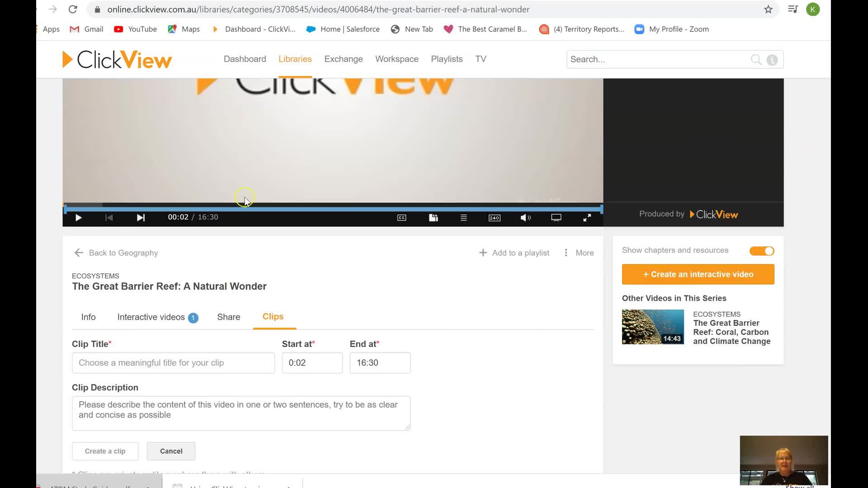
Task: Click the Start at time field
Action: tap(312, 363)
